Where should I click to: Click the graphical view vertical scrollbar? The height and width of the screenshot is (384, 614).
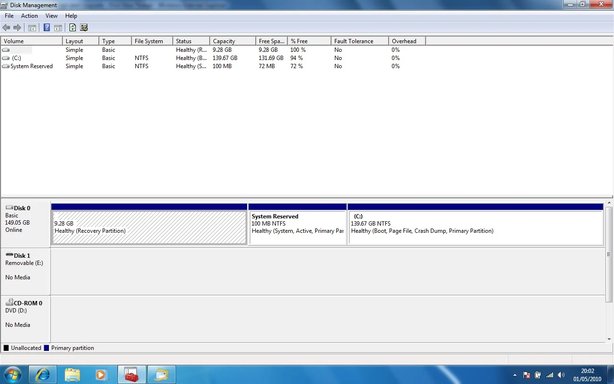click(x=609, y=254)
